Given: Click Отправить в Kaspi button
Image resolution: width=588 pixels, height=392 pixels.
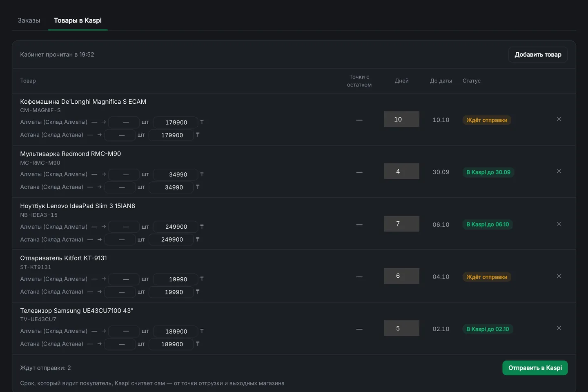Looking at the screenshot, I should pyautogui.click(x=535, y=368).
